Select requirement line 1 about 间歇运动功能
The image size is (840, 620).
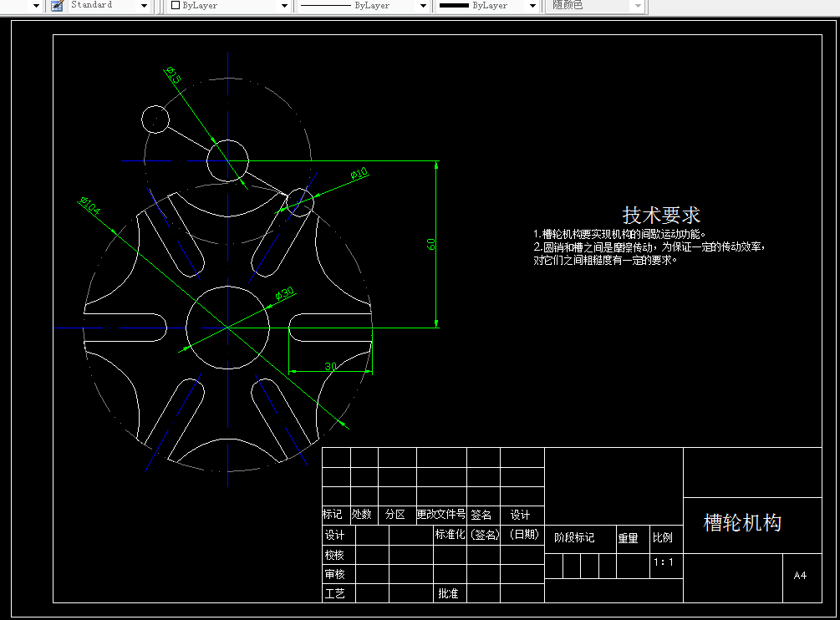tap(619, 234)
